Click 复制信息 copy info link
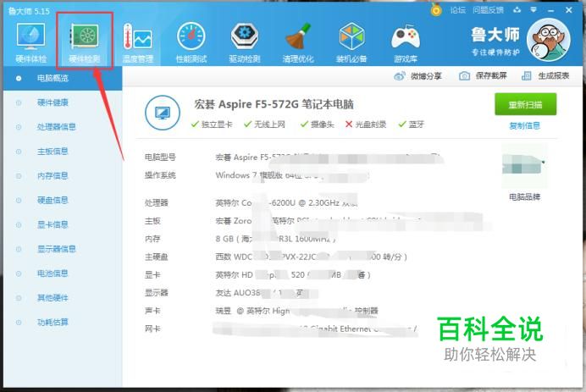586x392 pixels. [x=525, y=126]
